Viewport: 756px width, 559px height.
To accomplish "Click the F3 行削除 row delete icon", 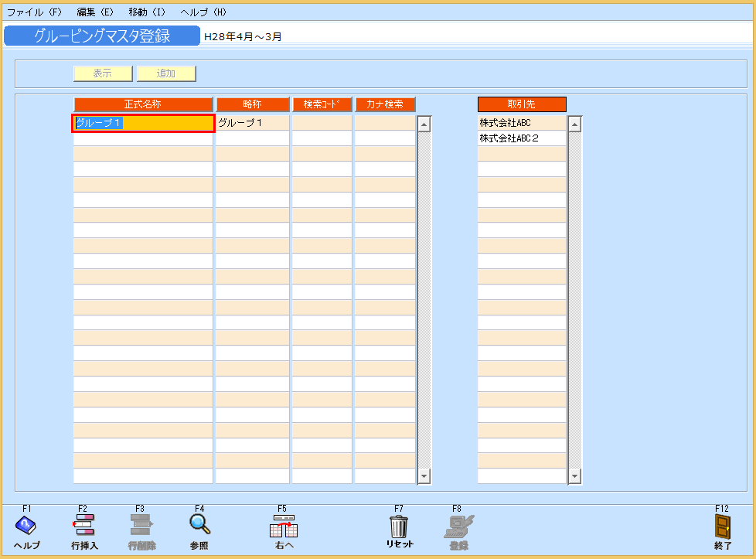I will pyautogui.click(x=141, y=526).
